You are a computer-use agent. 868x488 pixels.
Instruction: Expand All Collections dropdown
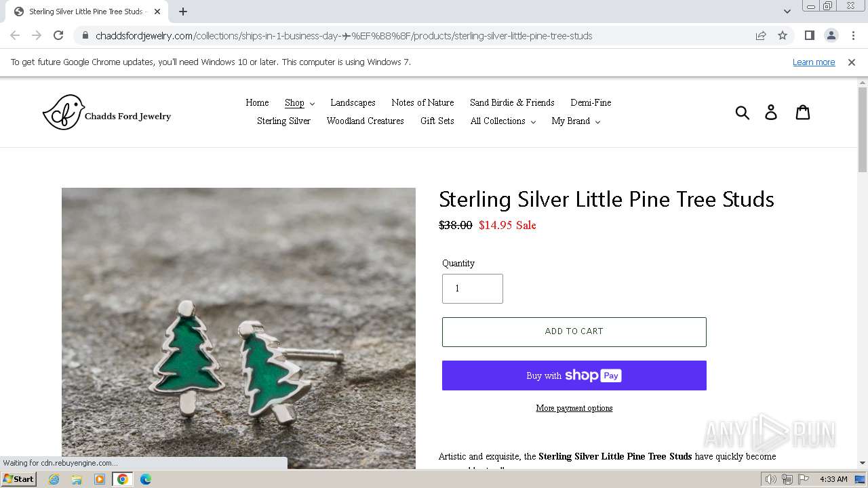coord(502,121)
